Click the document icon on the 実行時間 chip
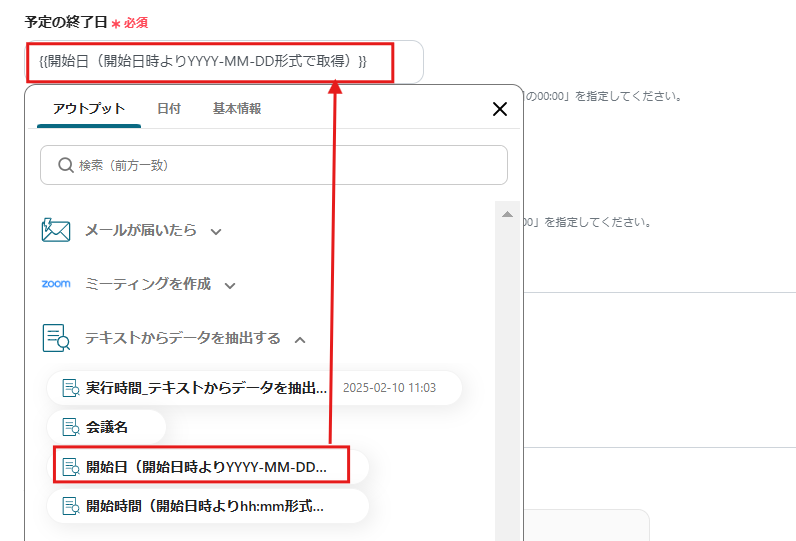The width and height of the screenshot is (796, 541). coord(71,388)
